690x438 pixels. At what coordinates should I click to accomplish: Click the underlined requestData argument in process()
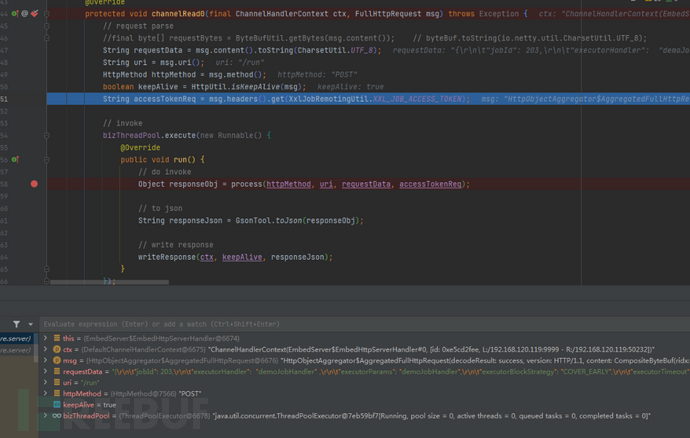pos(366,184)
